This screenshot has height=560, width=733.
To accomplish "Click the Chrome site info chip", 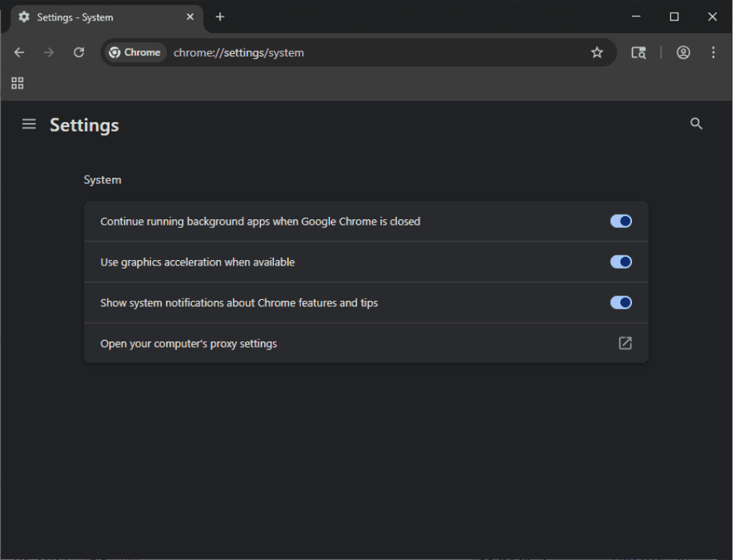I will (x=135, y=52).
